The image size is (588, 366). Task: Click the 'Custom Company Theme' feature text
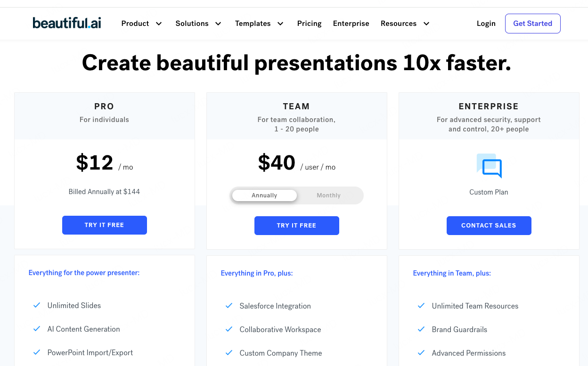coord(281,353)
